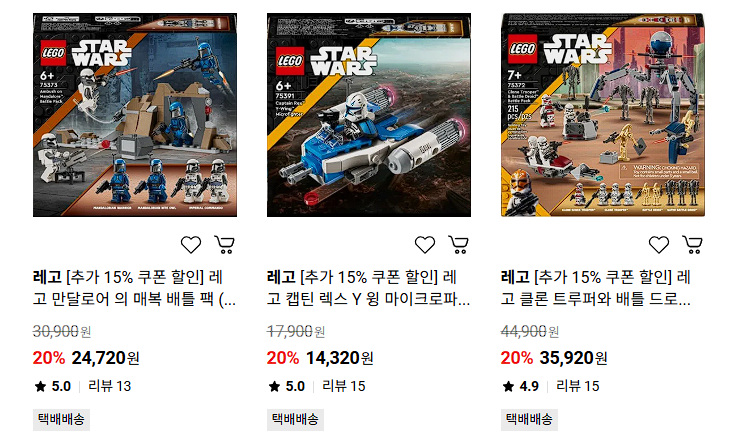Add Mandalore Ambush Battle Pack to cart
Viewport: 734px width, 445px height.
point(225,245)
